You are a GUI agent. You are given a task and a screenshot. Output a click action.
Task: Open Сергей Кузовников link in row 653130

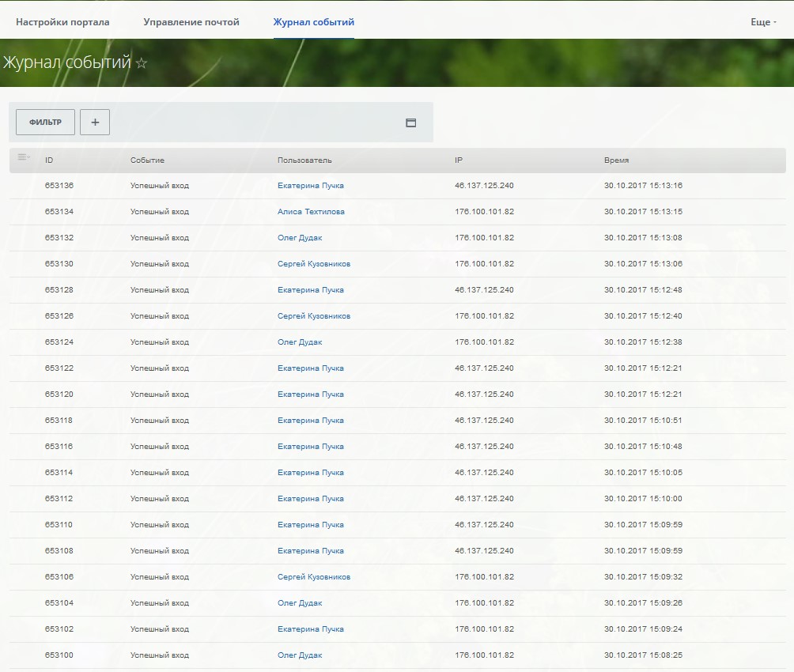(314, 264)
